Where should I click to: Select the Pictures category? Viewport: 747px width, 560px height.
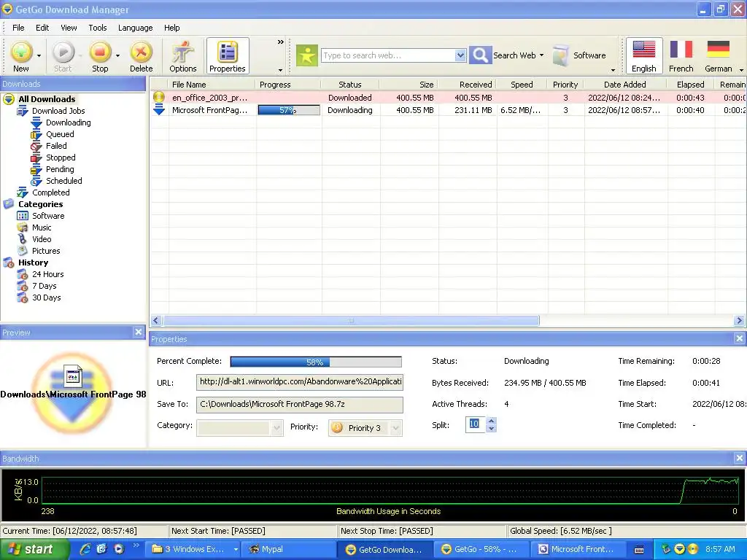(x=46, y=251)
